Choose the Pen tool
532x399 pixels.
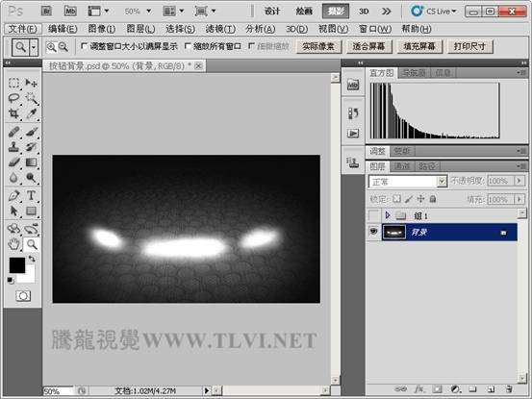pos(13,195)
